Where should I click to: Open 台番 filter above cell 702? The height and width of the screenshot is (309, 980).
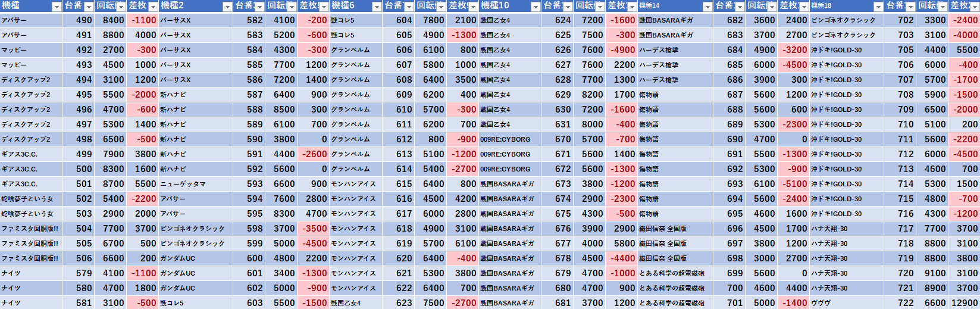click(910, 7)
